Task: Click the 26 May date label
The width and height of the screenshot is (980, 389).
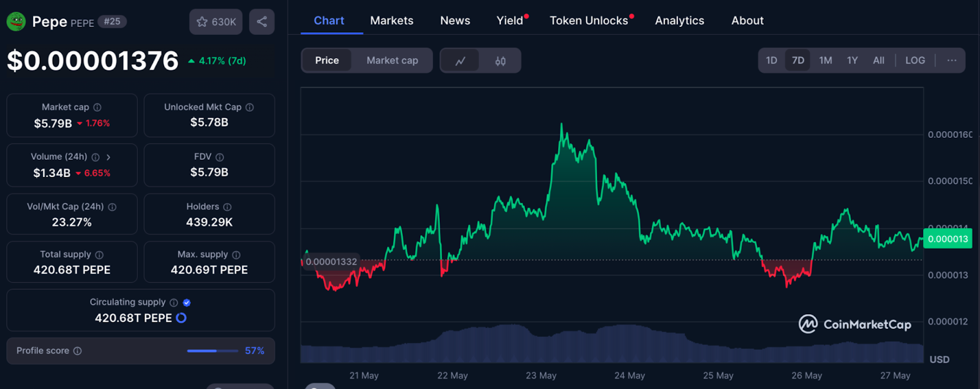Action: pos(807,376)
